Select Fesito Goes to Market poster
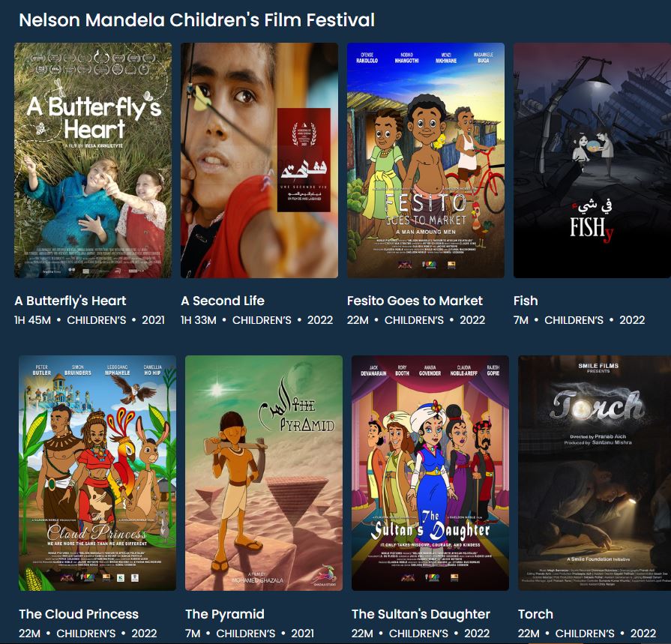Image resolution: width=671 pixels, height=644 pixels. point(426,160)
